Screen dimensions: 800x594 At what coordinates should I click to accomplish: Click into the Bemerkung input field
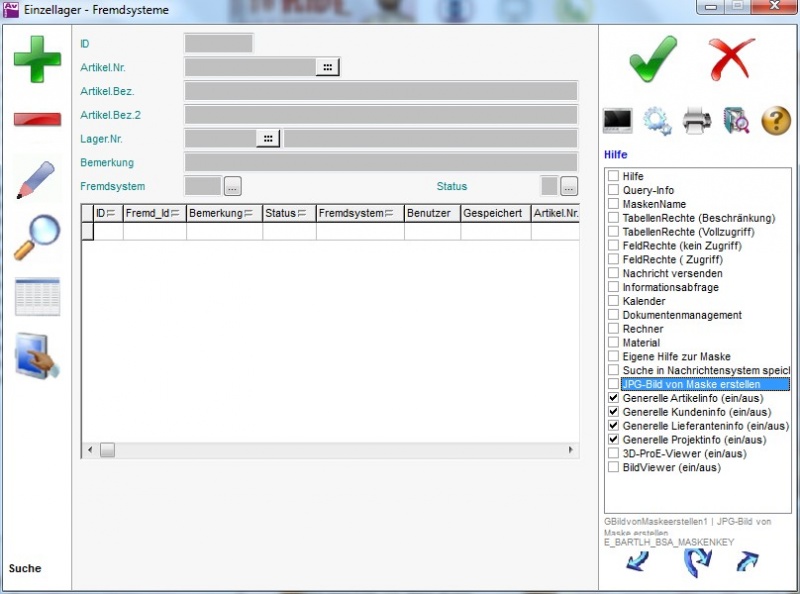coord(380,162)
